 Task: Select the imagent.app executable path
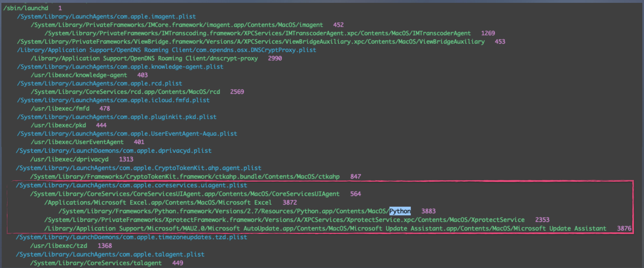tap(177, 25)
